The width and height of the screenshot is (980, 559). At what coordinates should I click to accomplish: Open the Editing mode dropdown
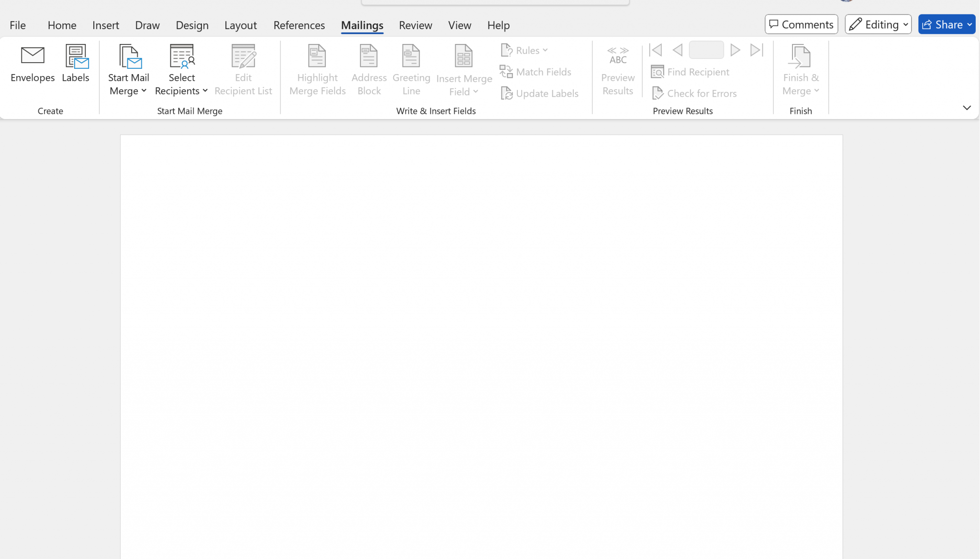click(878, 24)
